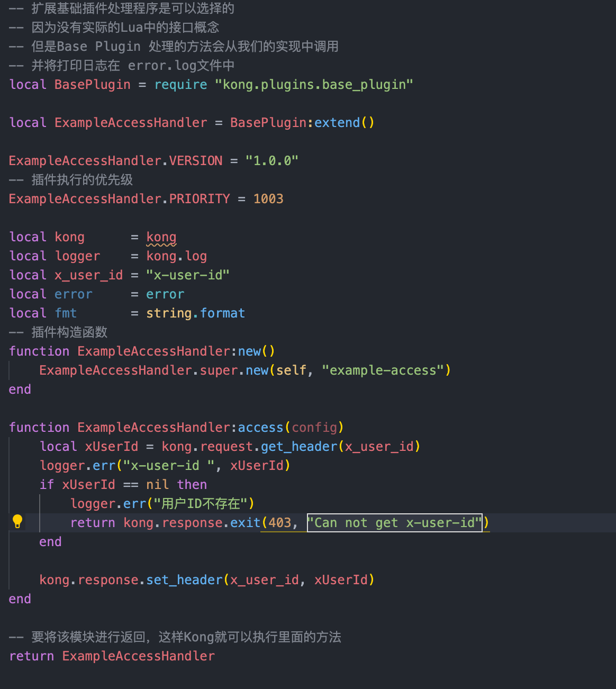This screenshot has width=616, height=689.
Task: Click the "local error" variable name
Action: [x=74, y=294]
